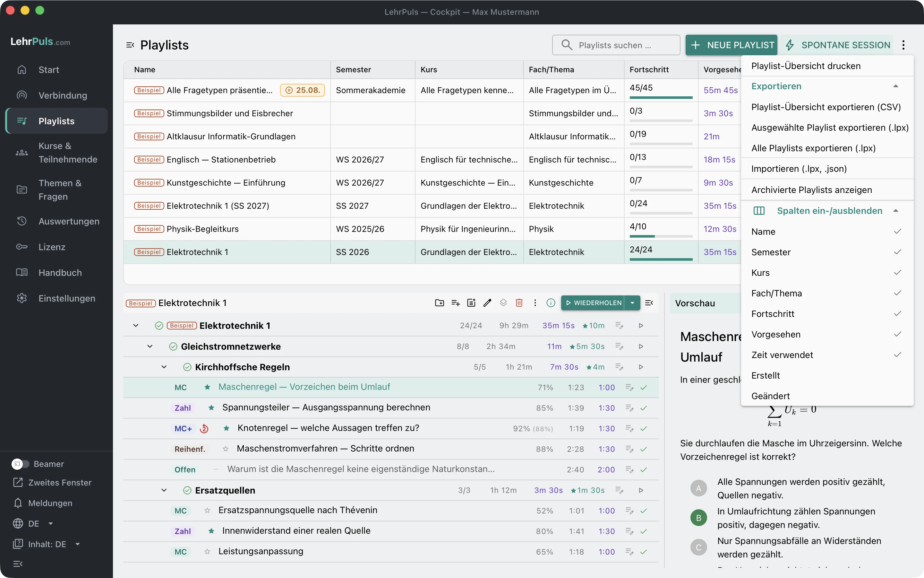Screen dimensions: 924x578
Task: Click the Playlists suchen search field
Action: (616, 45)
